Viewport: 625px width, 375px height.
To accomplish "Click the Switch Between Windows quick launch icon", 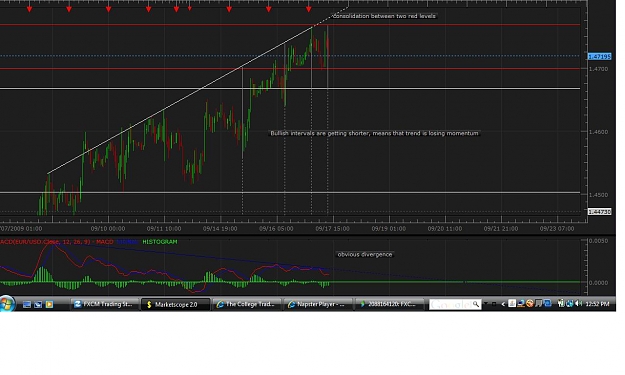I will click(38, 304).
